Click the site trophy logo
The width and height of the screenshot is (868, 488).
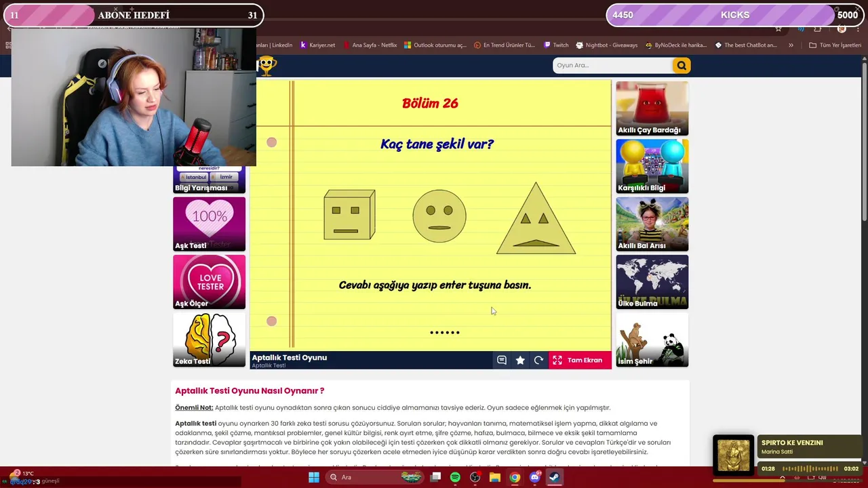tap(267, 65)
